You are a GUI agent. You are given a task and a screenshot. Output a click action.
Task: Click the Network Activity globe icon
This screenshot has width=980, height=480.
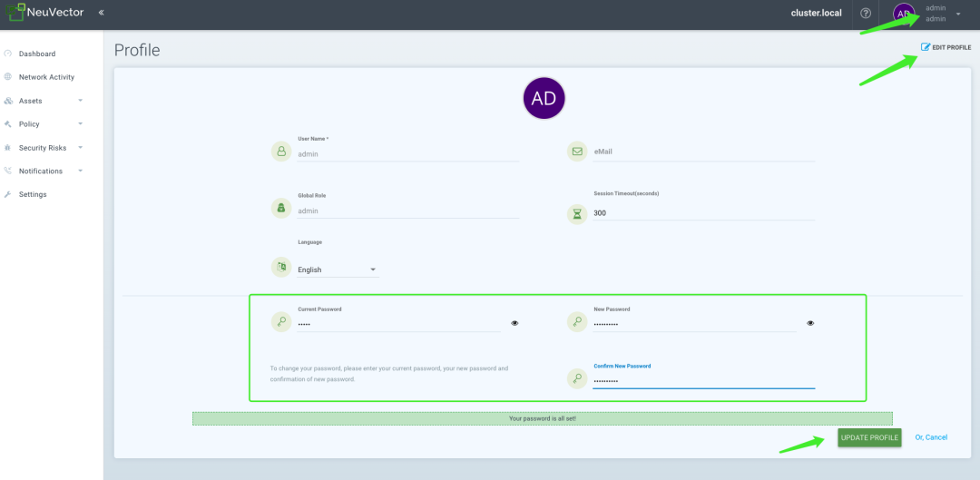point(8,77)
